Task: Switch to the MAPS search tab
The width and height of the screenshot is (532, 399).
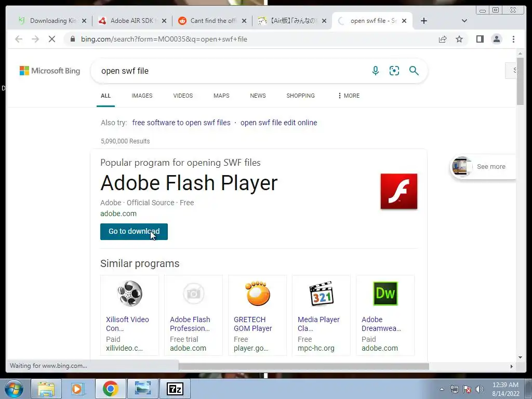Action: coord(221,96)
